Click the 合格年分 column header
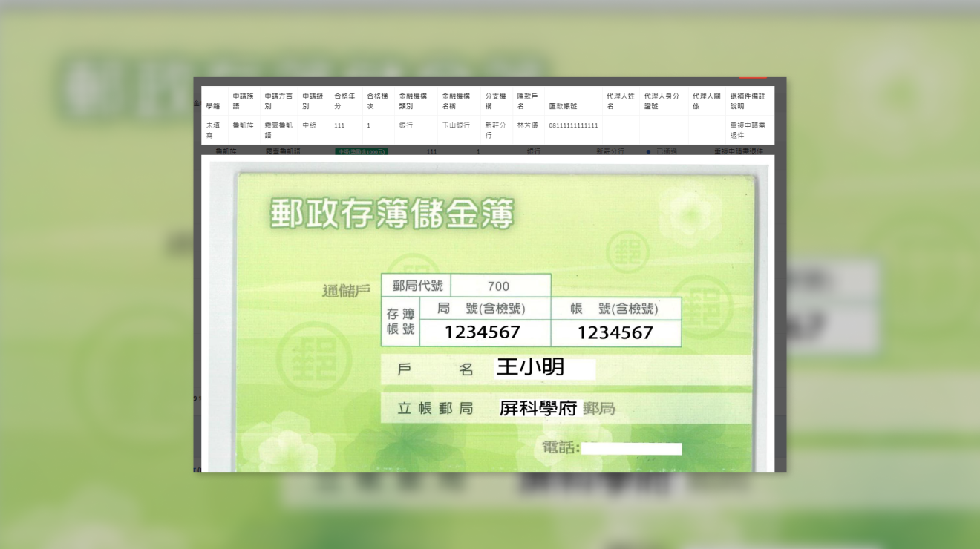 point(345,101)
